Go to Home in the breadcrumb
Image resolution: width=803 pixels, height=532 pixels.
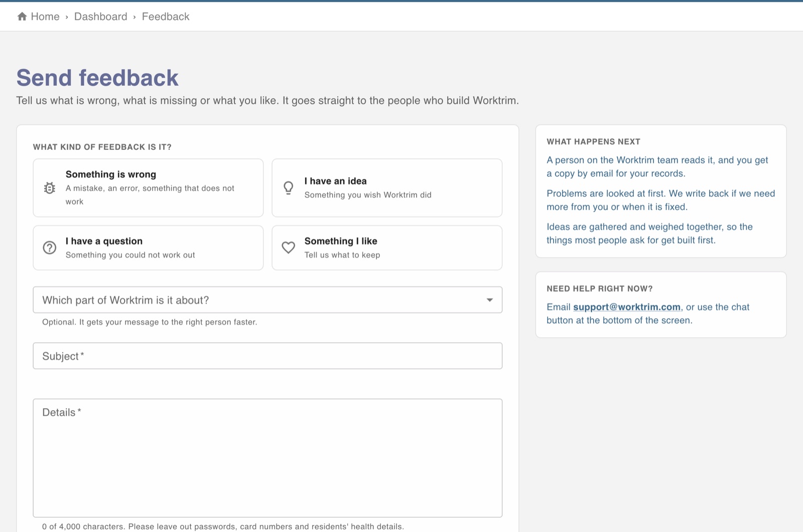(x=45, y=17)
